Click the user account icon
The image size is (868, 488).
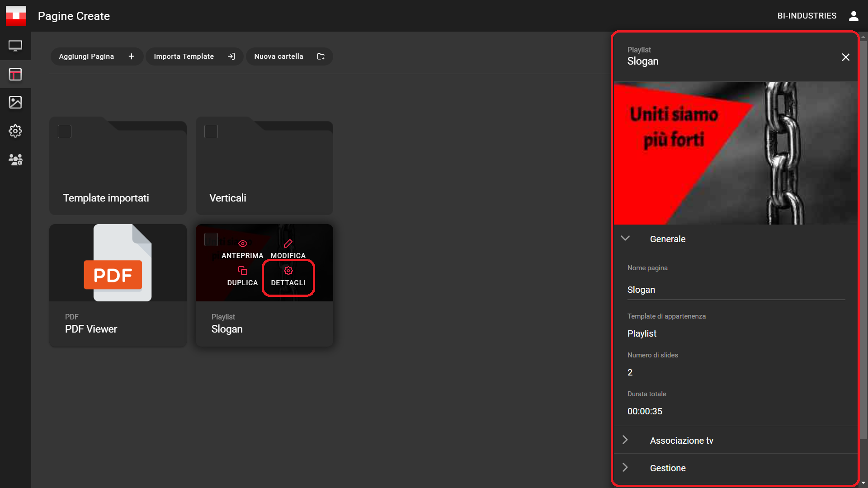[854, 16]
